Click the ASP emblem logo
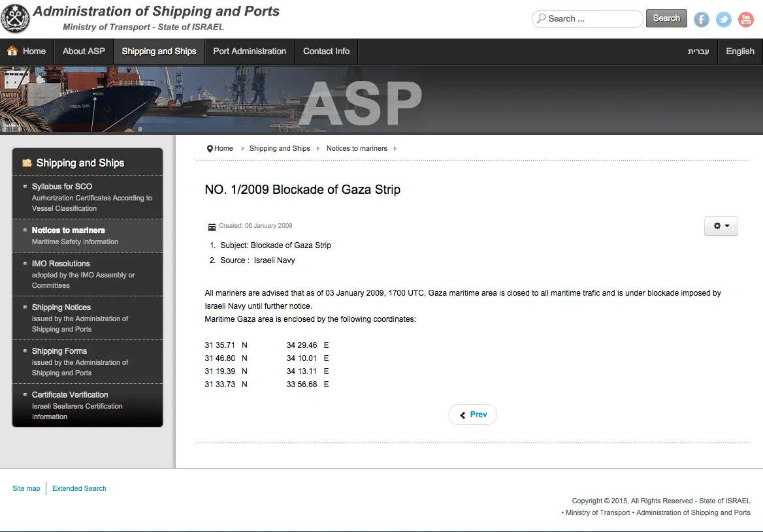Viewport: 763px width, 532px height. 16,18
